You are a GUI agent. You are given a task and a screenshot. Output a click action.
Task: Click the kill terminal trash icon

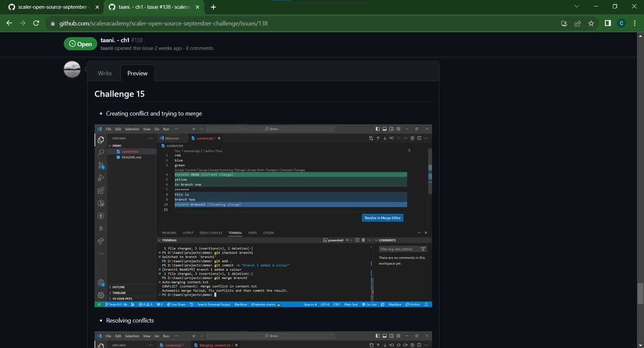click(x=363, y=240)
